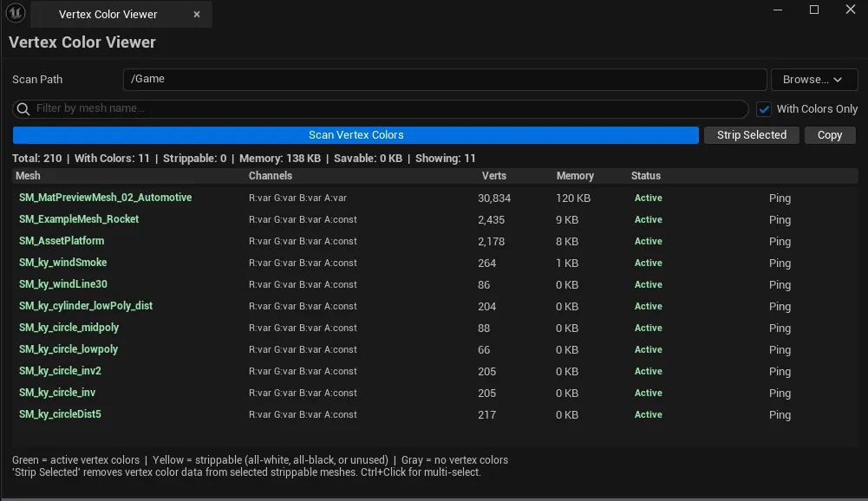This screenshot has width=868, height=501.
Task: Select SM_ky_circleDist5 mesh
Action: click(x=60, y=414)
